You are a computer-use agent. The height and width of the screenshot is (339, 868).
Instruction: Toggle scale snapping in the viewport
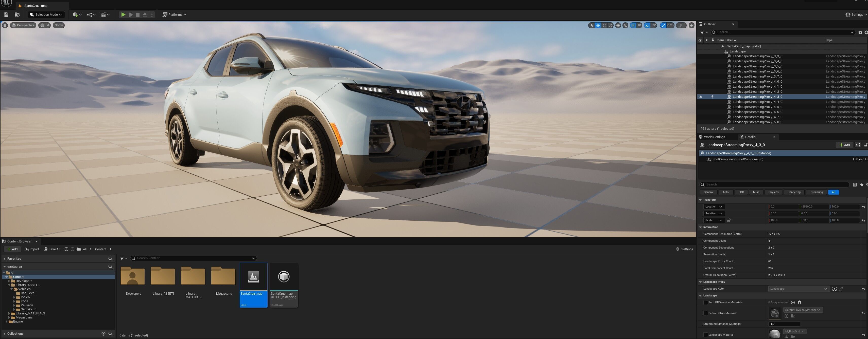[x=663, y=25]
